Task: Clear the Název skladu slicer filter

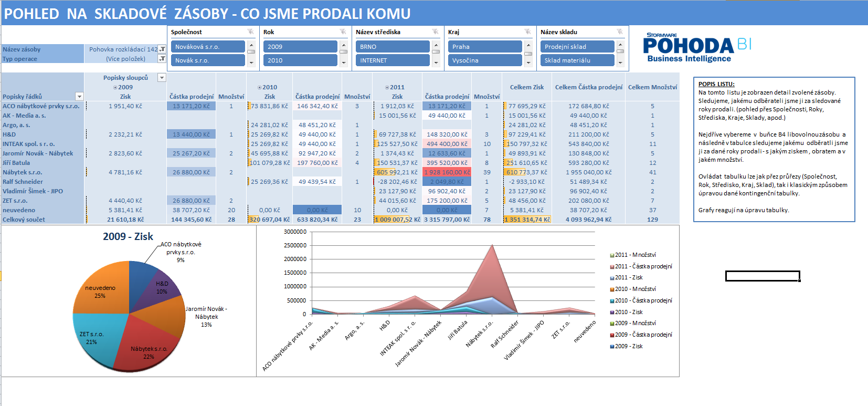Action: coord(620,32)
